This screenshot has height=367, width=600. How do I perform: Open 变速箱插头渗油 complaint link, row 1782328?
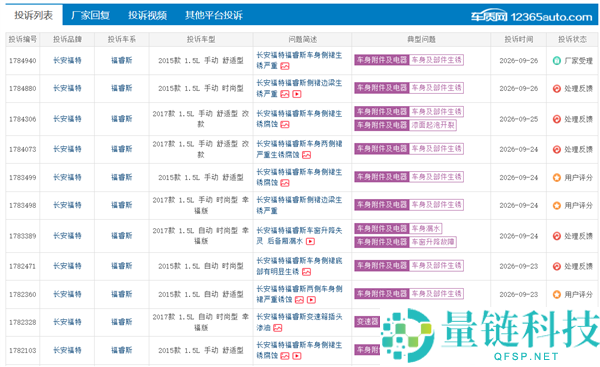point(299,322)
